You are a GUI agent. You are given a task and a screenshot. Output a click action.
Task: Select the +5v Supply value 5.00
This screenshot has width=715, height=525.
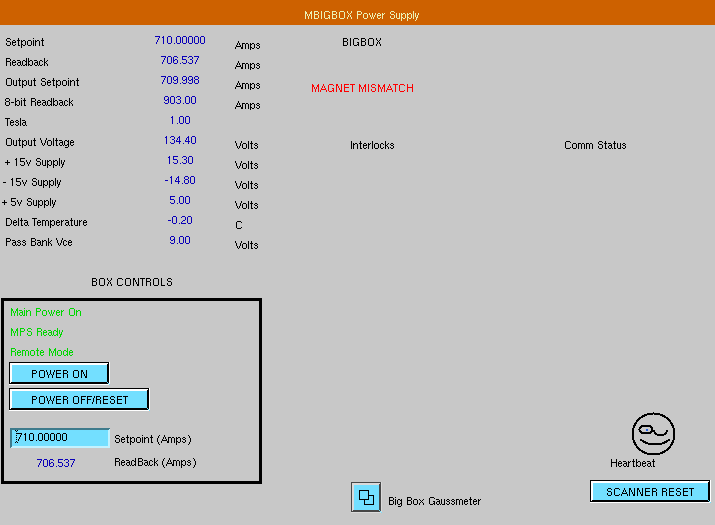[180, 201]
